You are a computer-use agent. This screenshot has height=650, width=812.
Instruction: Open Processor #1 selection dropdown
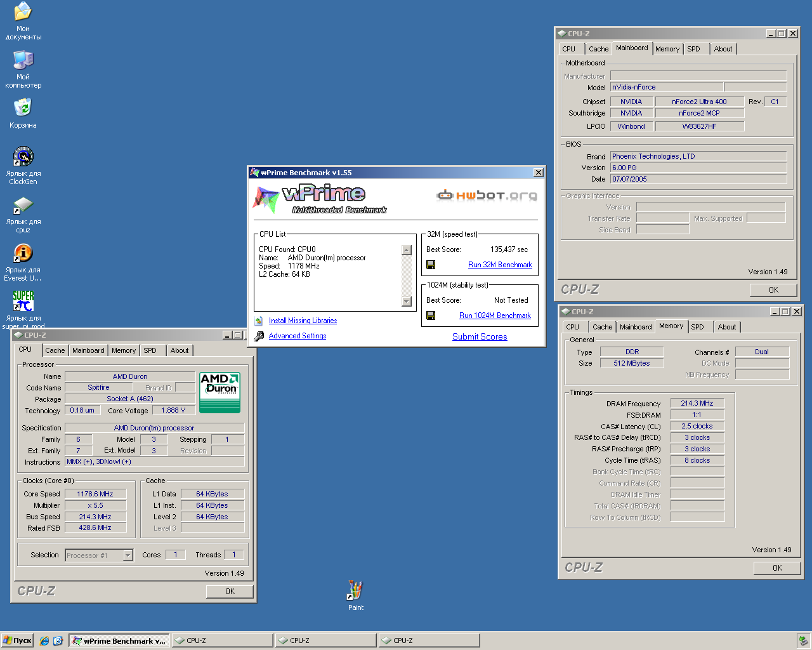(128, 555)
